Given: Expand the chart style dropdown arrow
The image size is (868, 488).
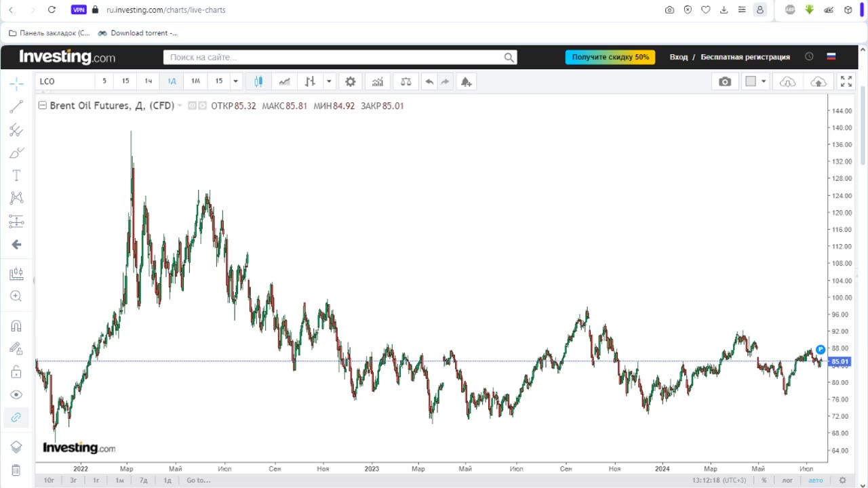Looking at the screenshot, I should tap(329, 81).
